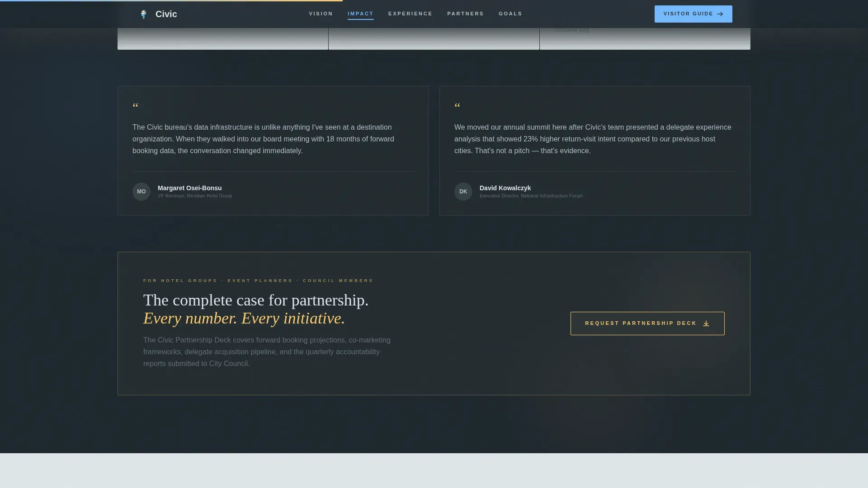Click Margaret Osei-Bonsu's name

point(190,188)
